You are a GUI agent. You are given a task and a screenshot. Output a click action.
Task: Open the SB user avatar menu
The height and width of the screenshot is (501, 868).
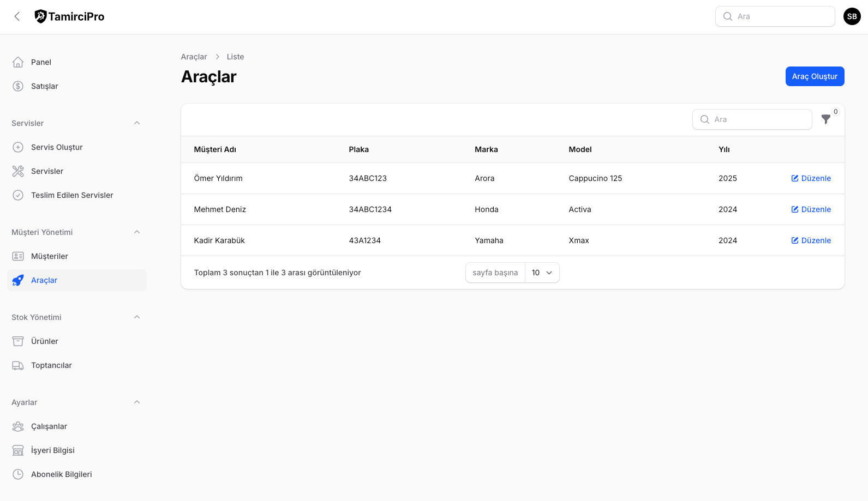point(852,16)
